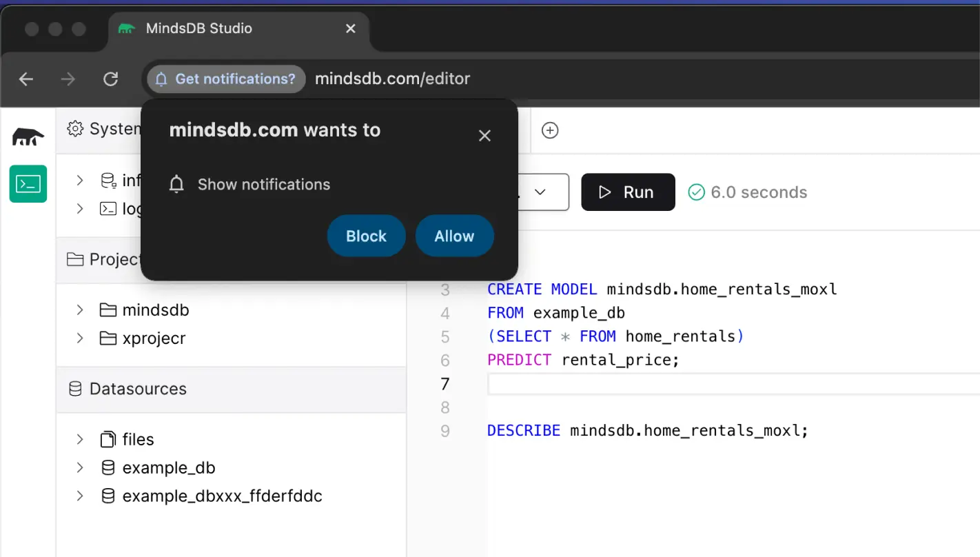Image resolution: width=980 pixels, height=557 pixels.
Task: Dismiss the notification permission popup
Action: pos(484,136)
